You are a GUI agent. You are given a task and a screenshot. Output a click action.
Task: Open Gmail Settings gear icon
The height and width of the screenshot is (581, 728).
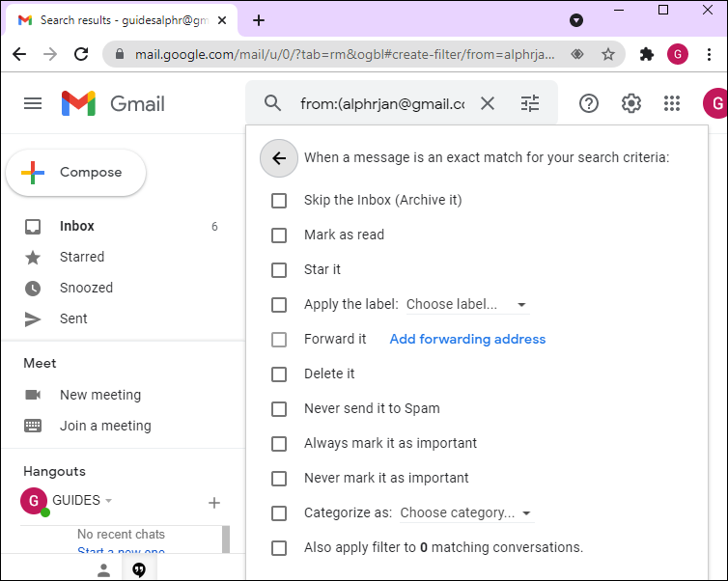[x=631, y=103]
